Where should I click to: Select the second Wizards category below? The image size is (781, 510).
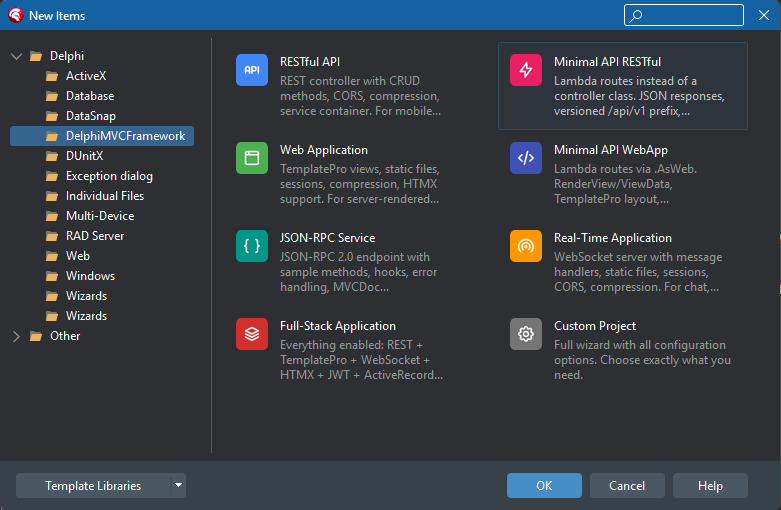click(x=86, y=316)
